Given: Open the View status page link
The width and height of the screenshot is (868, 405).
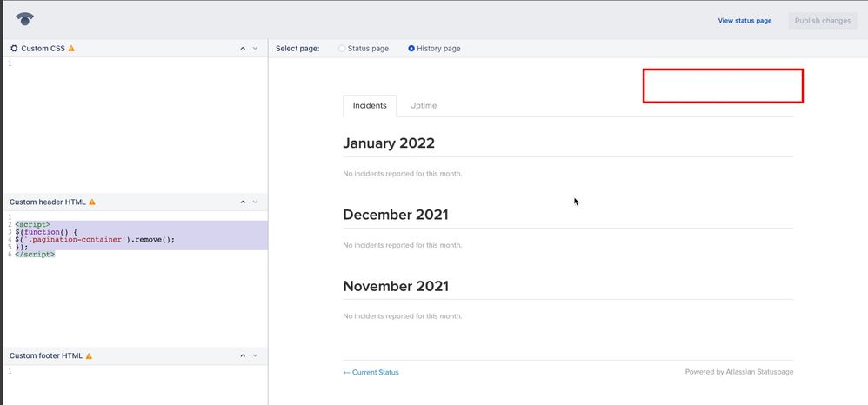Looking at the screenshot, I should 744,21.
